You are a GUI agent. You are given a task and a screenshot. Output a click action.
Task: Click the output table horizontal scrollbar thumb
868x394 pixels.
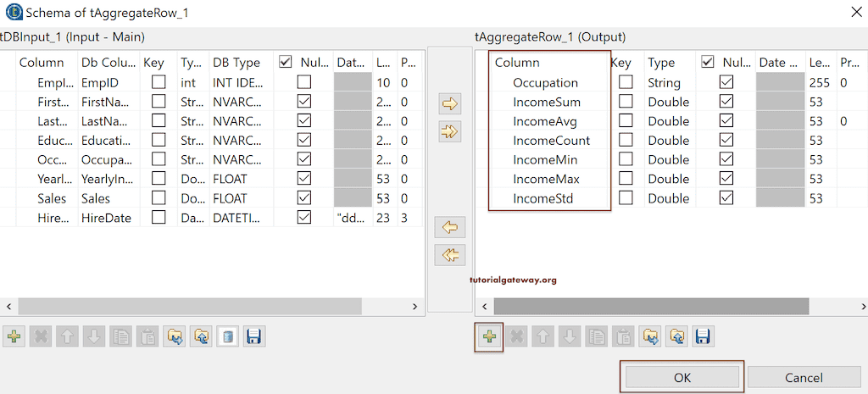(x=652, y=306)
